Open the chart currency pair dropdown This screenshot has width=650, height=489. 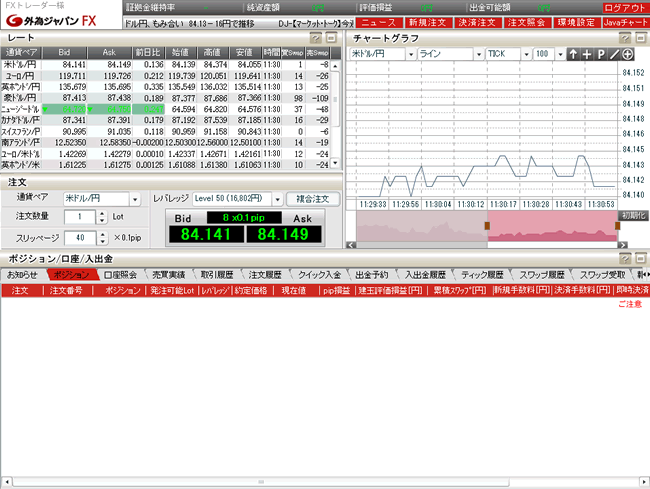tap(411, 54)
